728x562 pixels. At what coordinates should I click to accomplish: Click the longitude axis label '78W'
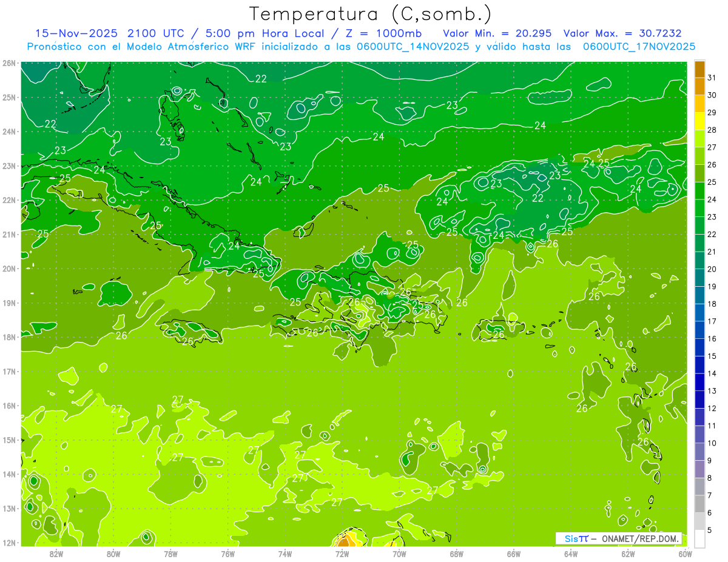click(170, 554)
